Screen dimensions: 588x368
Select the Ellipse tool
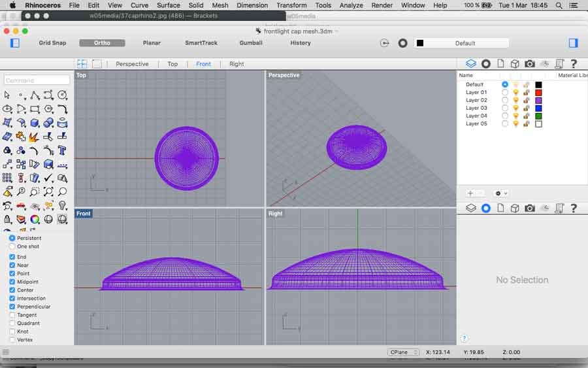(7, 109)
